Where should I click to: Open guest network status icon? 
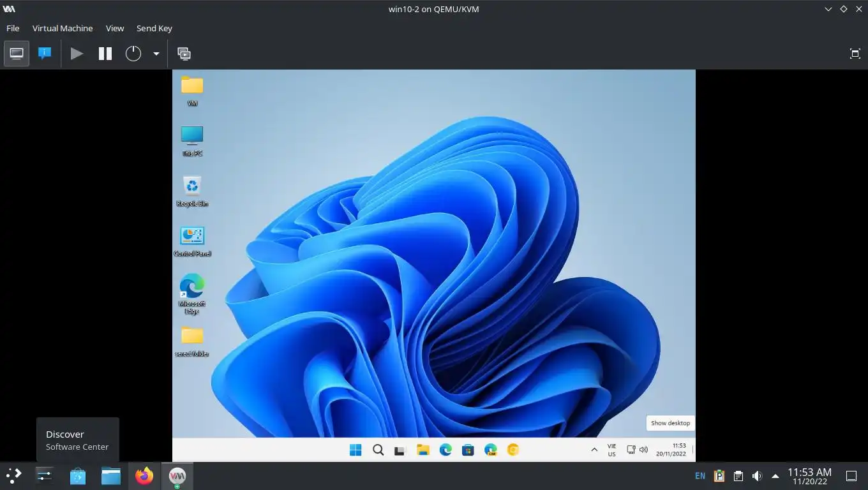tap(631, 450)
